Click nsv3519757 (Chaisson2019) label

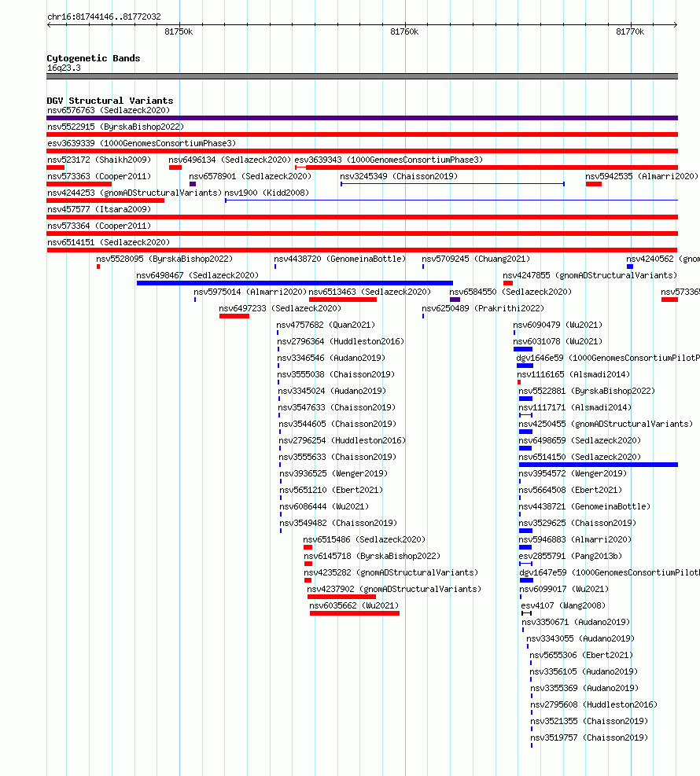[589, 737]
